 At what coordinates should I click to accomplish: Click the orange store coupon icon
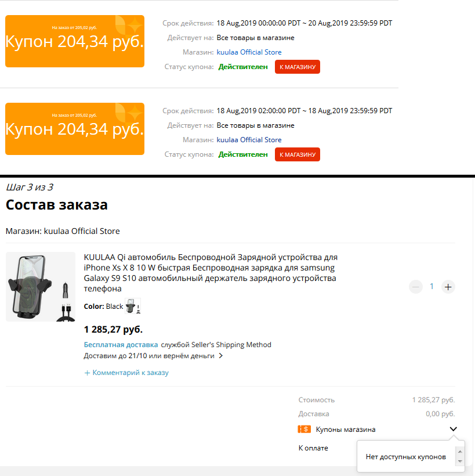(x=304, y=429)
